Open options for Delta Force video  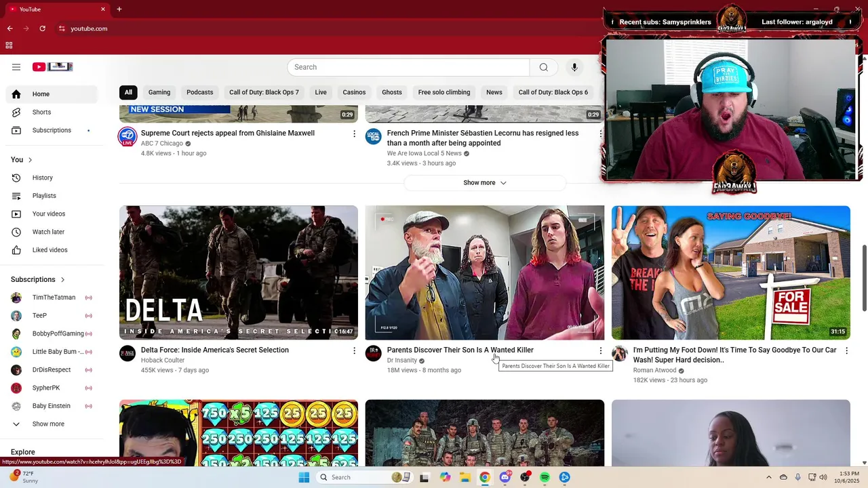point(354,350)
